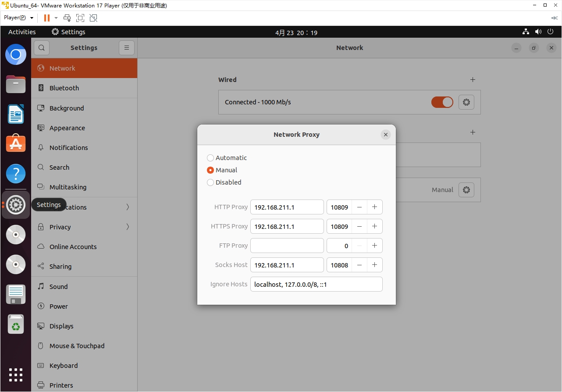Expand the Privacy settings chevron
The image size is (562, 392).
click(x=128, y=227)
